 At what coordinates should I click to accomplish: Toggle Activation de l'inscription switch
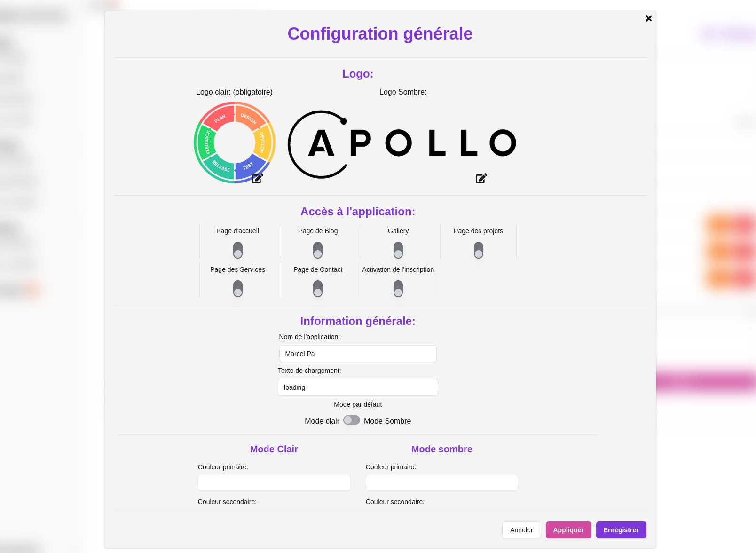[398, 289]
